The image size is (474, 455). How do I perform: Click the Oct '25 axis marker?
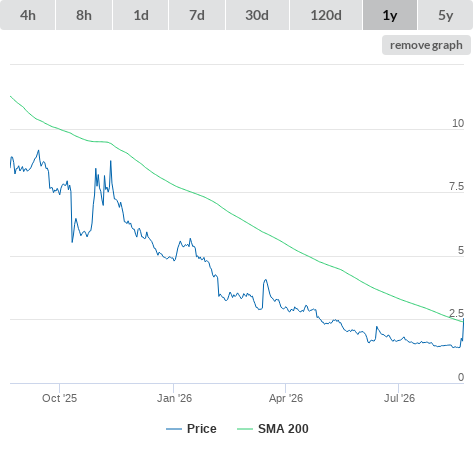pos(59,398)
